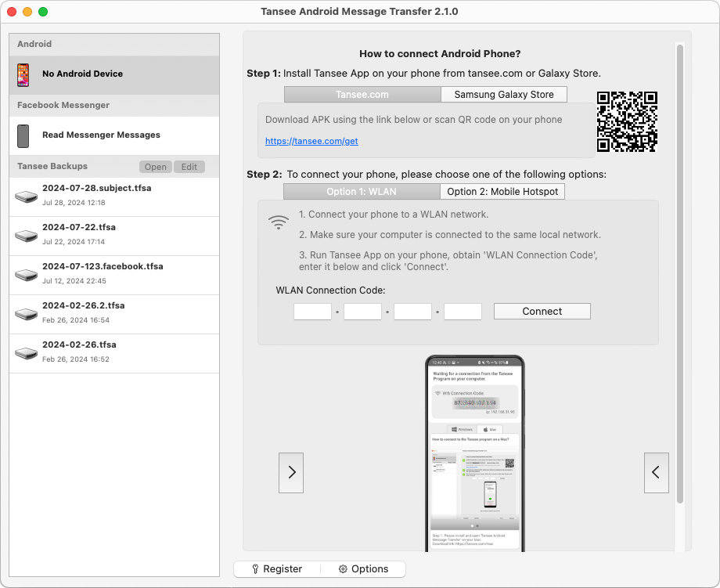Click drive icon beside 2024-07-28.subject.tfsa
The height and width of the screenshot is (588, 720).
click(26, 197)
